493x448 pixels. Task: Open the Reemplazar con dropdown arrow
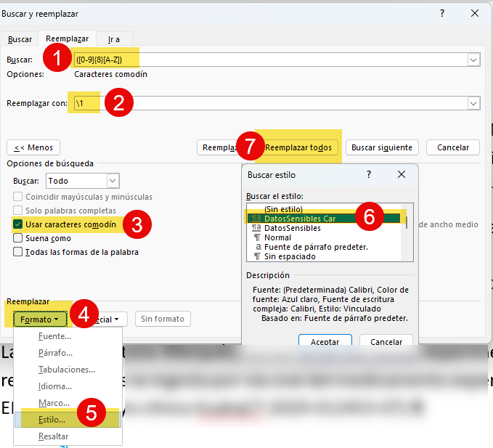(x=473, y=104)
